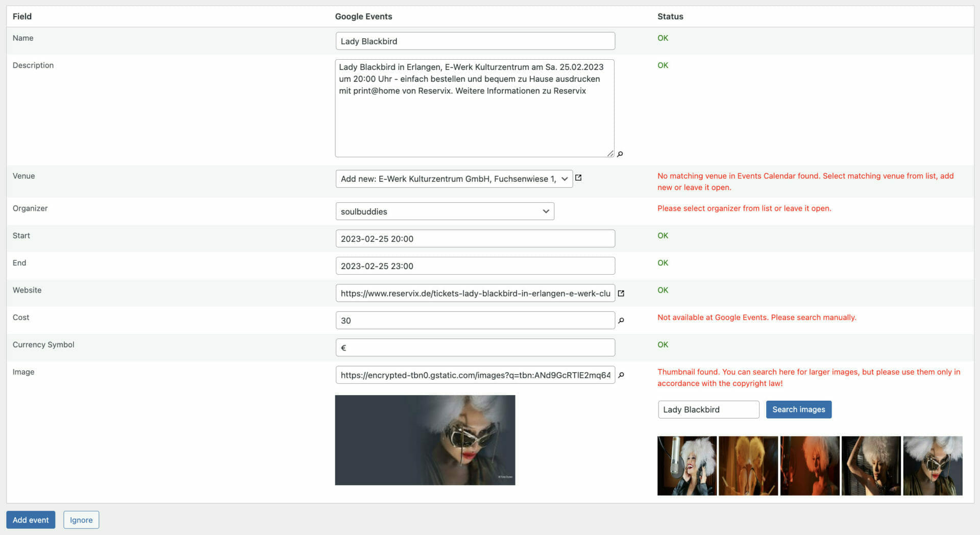Click the Lady Blackbird image search box
The image size is (980, 535).
(x=708, y=409)
